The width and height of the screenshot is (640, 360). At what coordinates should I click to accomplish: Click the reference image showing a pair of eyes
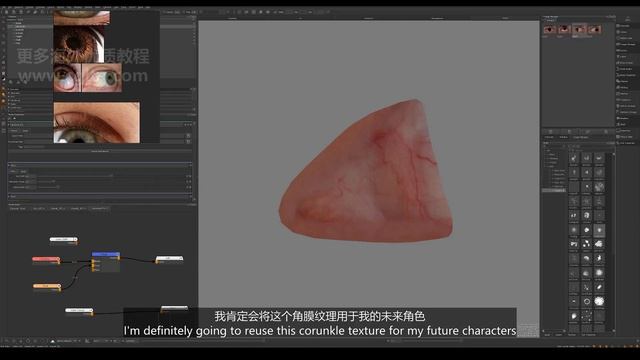[x=87, y=77]
